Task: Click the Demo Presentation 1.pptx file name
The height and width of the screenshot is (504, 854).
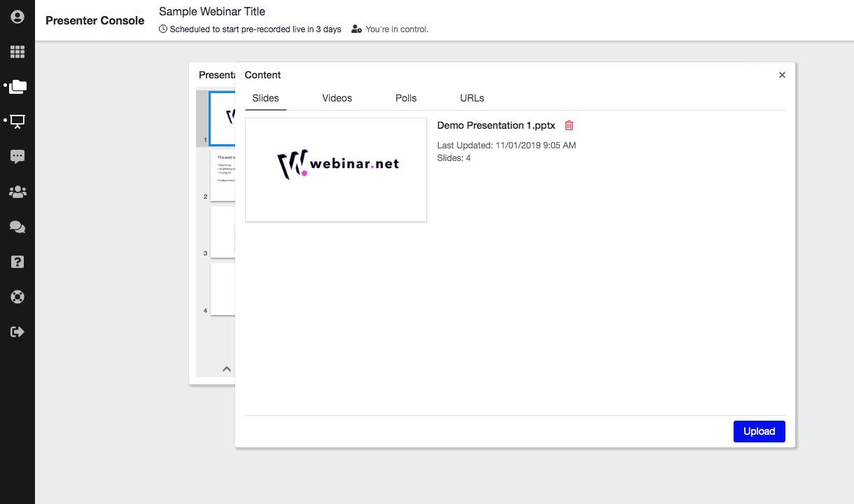Action: (496, 125)
